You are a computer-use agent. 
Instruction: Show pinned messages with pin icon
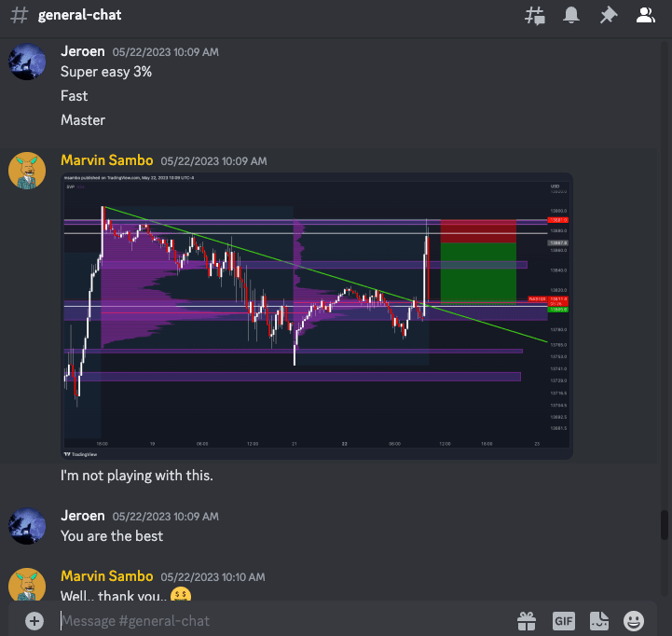608,16
